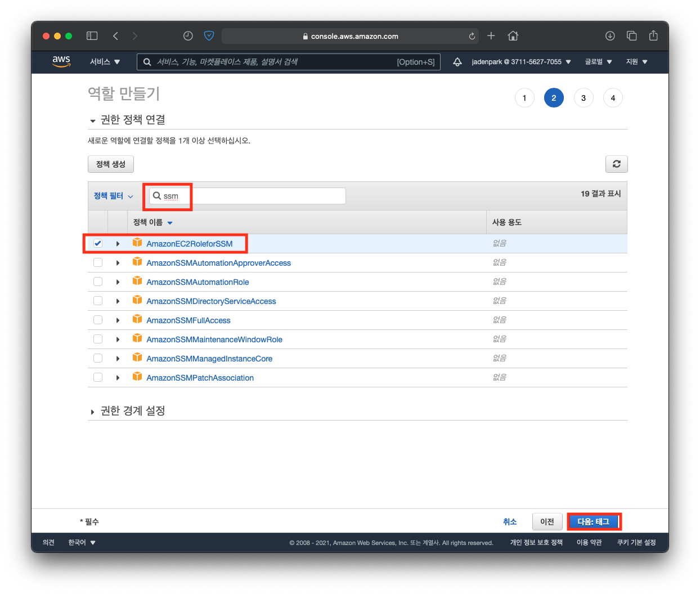700x594 pixels.
Task: Select wizard step 3
Action: click(584, 98)
